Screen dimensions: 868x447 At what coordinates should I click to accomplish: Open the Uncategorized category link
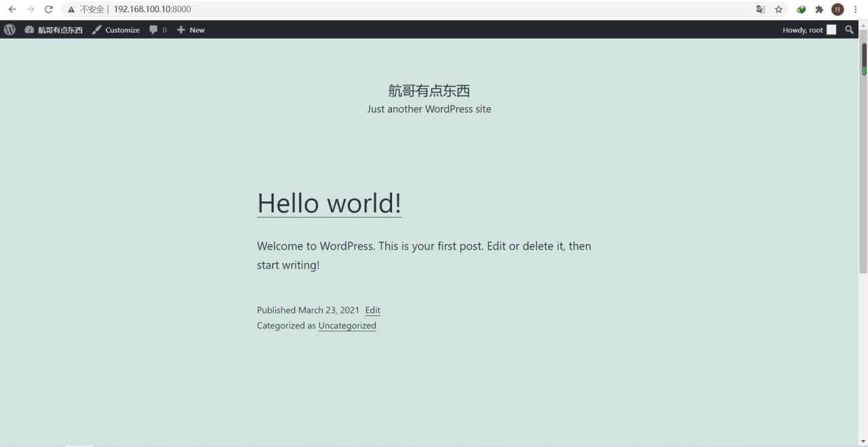pyautogui.click(x=347, y=326)
